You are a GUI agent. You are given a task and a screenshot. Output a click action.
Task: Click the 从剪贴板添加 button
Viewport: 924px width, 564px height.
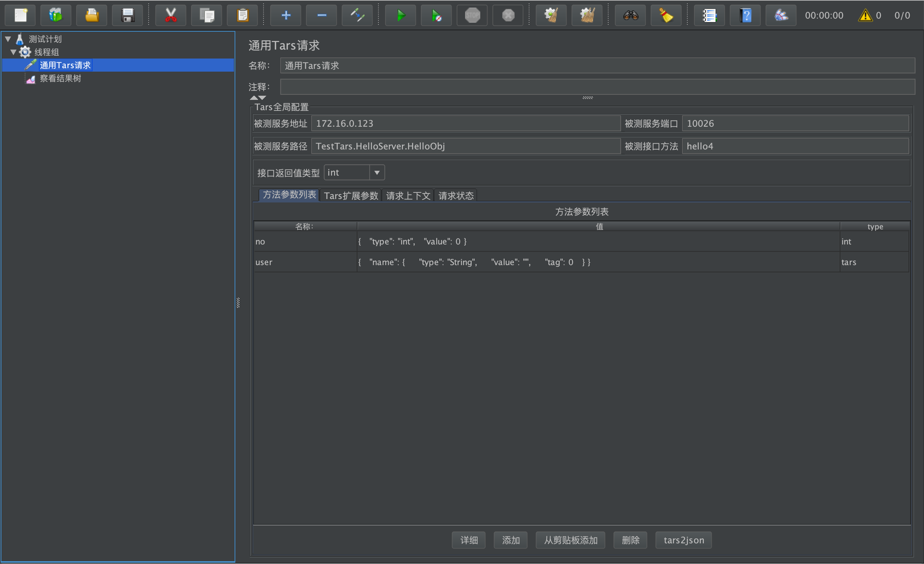[570, 540]
